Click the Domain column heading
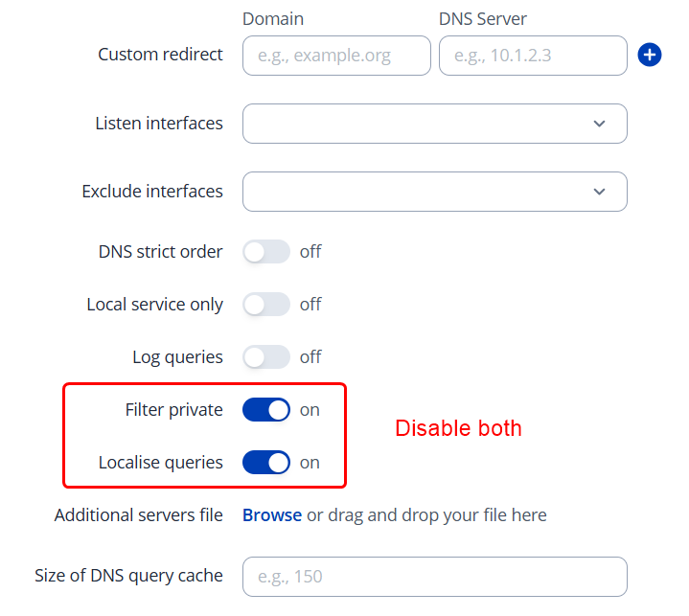This screenshot has width=689, height=616. coord(273,19)
